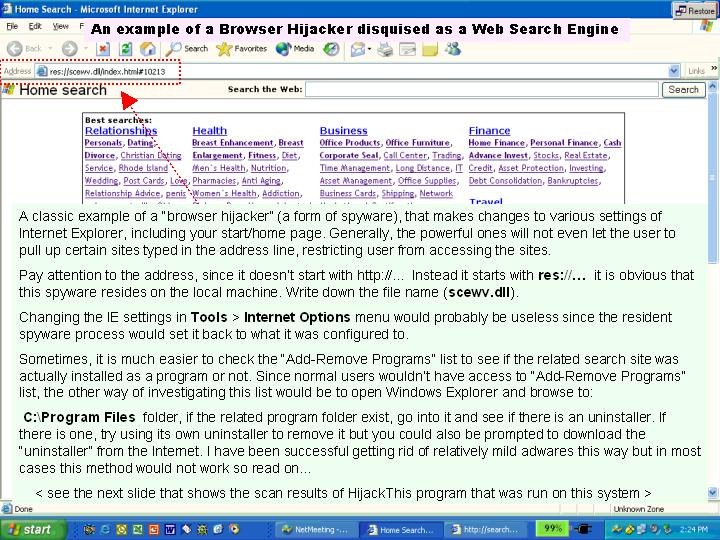The image size is (720, 540).
Task: Click the Office Furniture link
Action: pos(418,143)
